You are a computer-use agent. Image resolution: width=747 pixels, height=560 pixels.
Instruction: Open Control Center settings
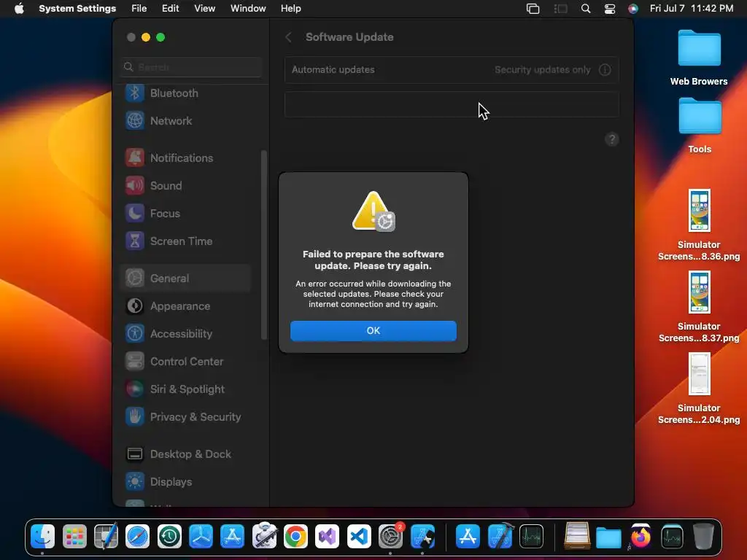[186, 362]
